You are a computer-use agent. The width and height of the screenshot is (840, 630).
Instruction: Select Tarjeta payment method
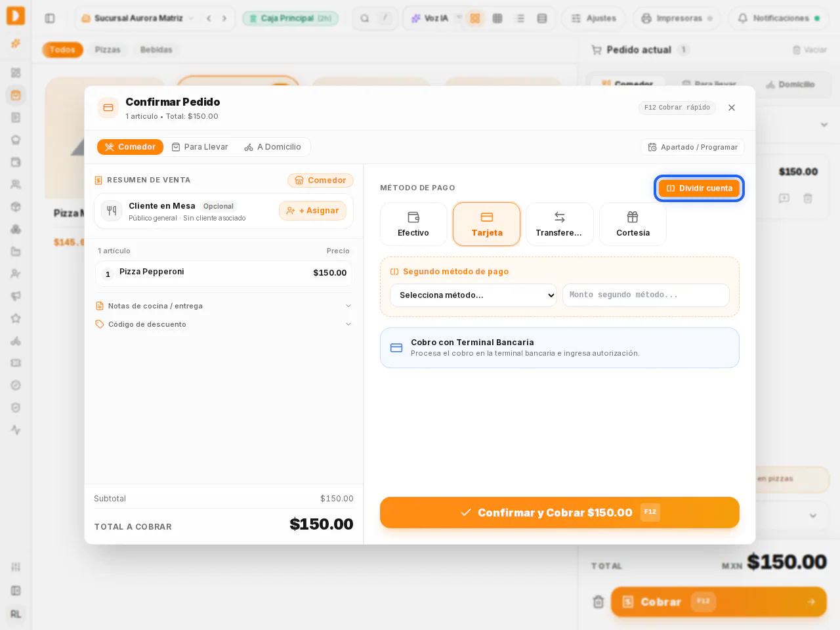[x=487, y=224]
